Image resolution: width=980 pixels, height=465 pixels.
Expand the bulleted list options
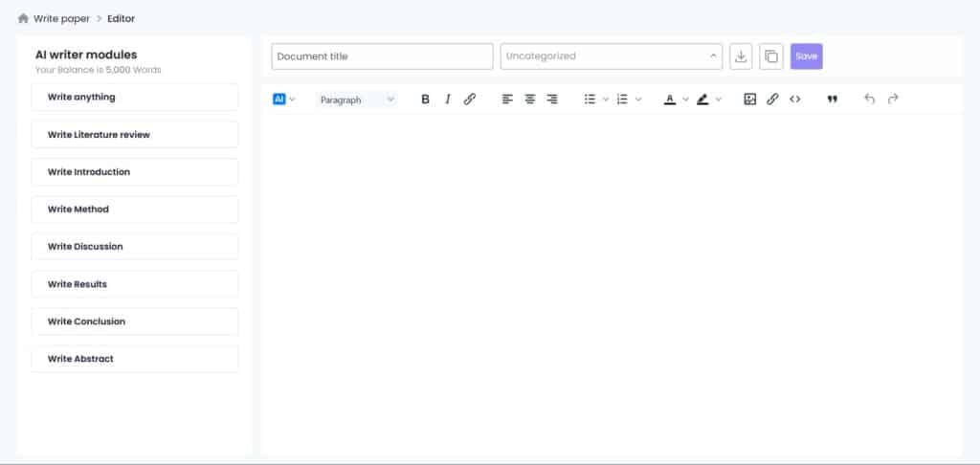(x=606, y=100)
